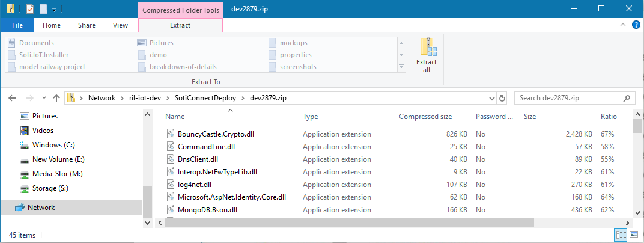This screenshot has width=644, height=243.
Task: Click the Compressed Folder Tools tab header
Action: (181, 10)
